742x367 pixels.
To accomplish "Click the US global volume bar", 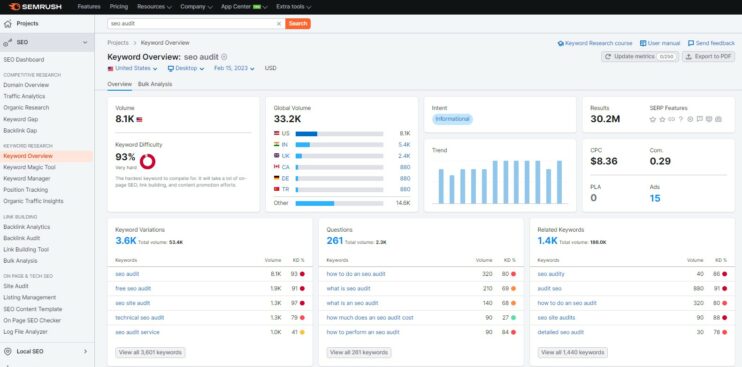I will 339,134.
